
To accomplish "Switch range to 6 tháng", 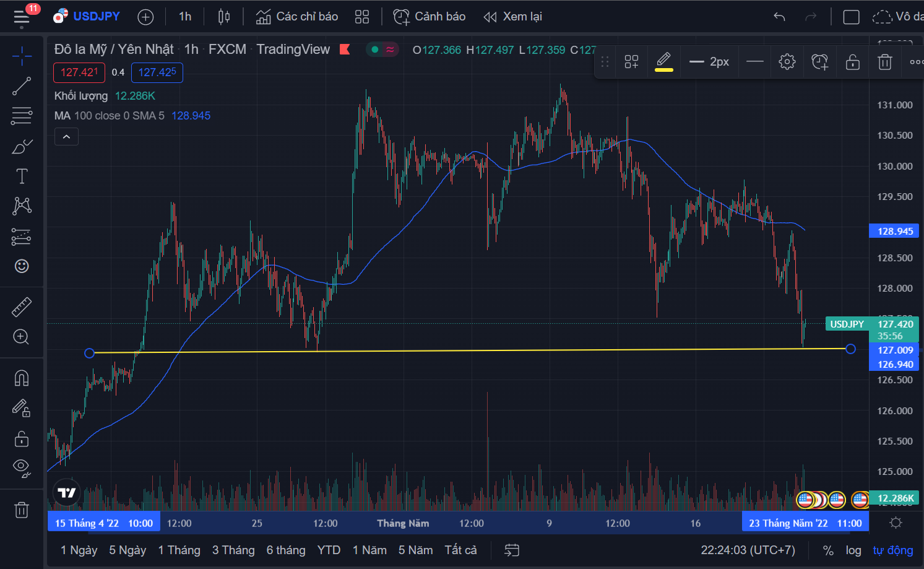I will [x=286, y=550].
